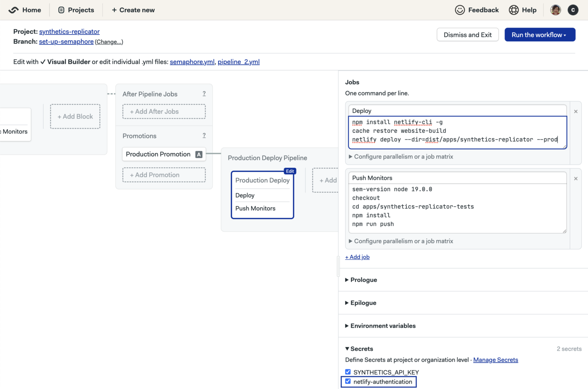Click the Feedback smiley icon
Image resolution: width=588 pixels, height=389 pixels.
[460, 10]
